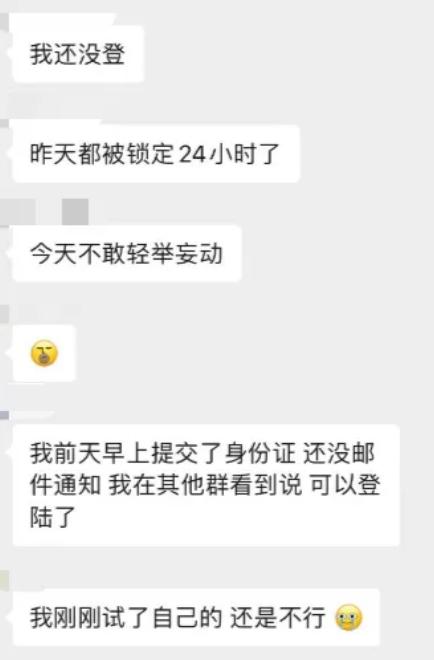Click avatar beside '我刚刚试了自己的' message
The width and height of the screenshot is (434, 660).
(x=4, y=581)
